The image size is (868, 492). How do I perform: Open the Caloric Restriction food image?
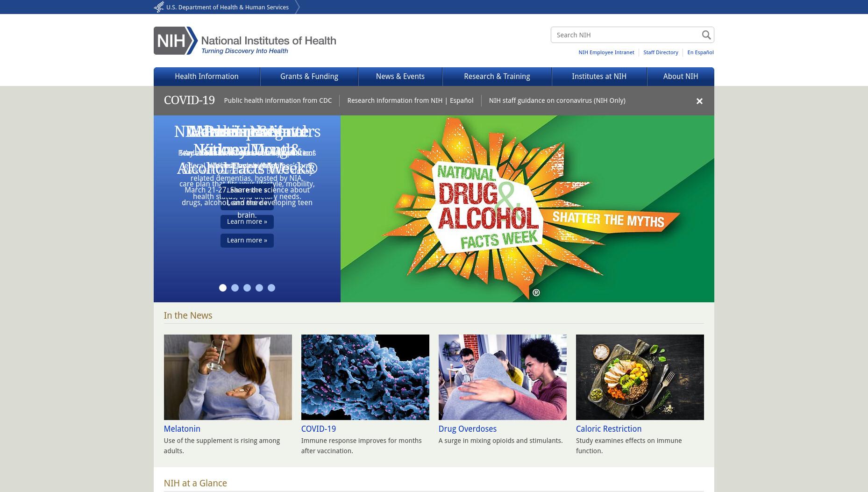tap(640, 377)
